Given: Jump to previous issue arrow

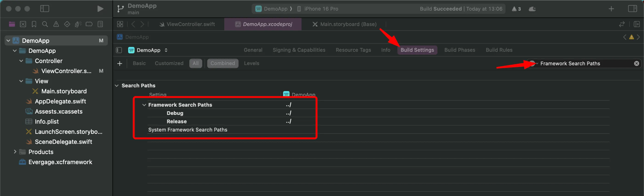Looking at the screenshot, I should pyautogui.click(x=625, y=37).
